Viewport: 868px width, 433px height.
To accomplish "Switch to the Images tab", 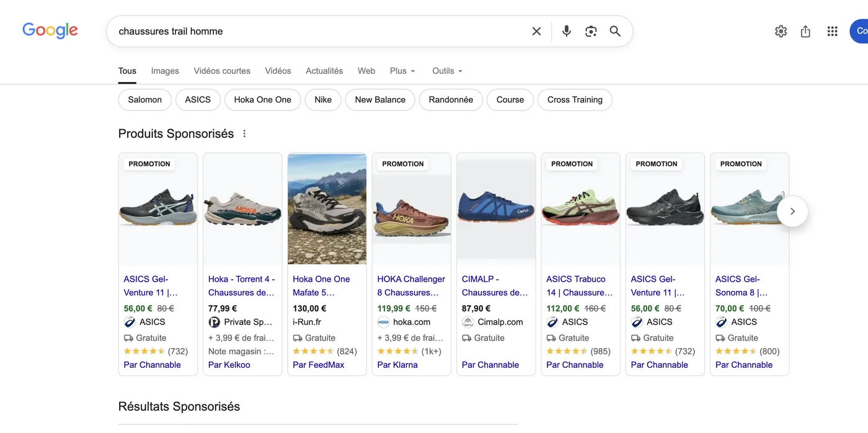I will click(165, 71).
